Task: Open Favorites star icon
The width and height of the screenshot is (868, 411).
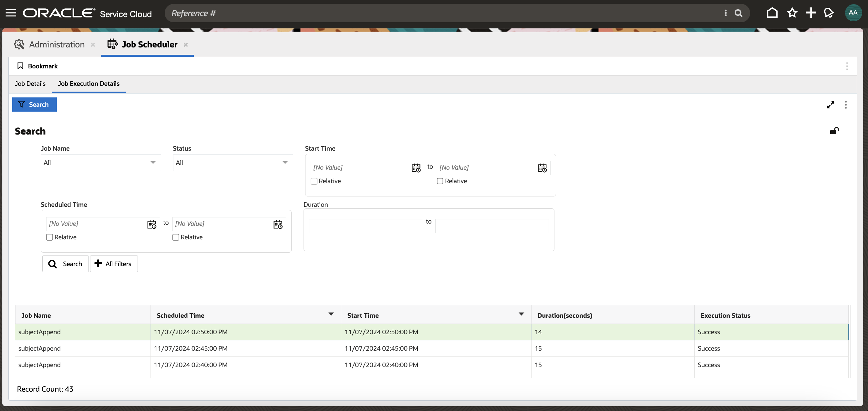Action: pos(792,13)
